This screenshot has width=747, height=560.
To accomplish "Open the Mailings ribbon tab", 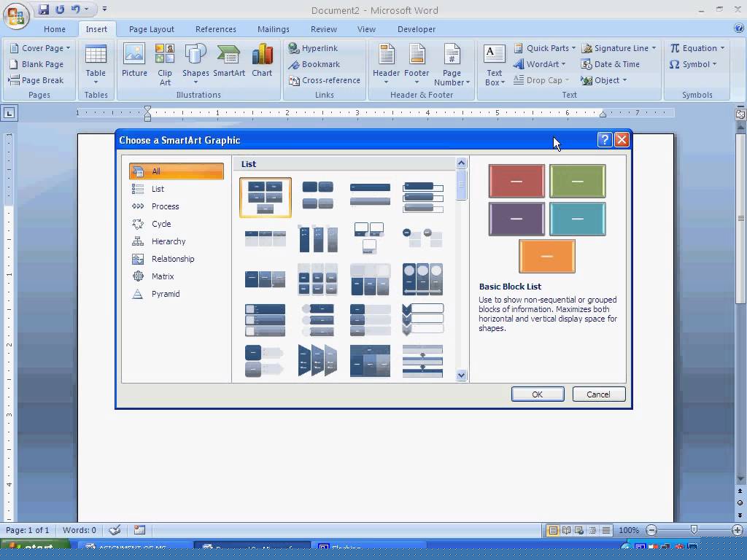I will click(273, 29).
